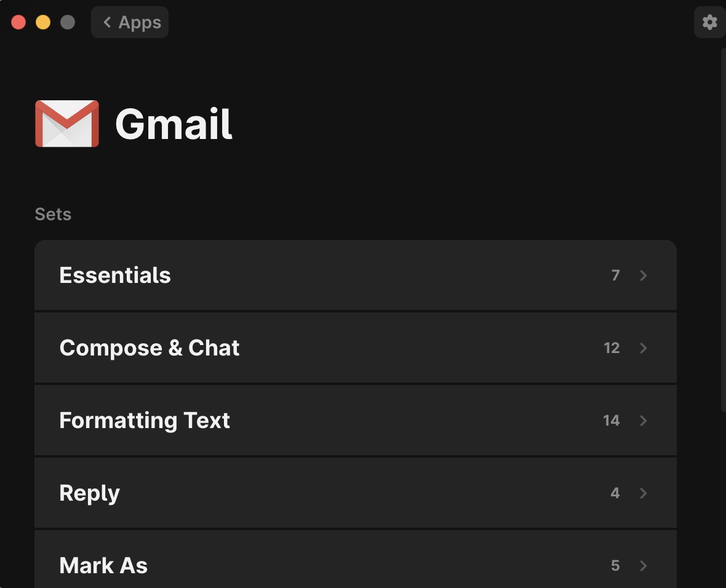The height and width of the screenshot is (588, 726).
Task: Click the Gmail title heading
Action: pyautogui.click(x=174, y=124)
